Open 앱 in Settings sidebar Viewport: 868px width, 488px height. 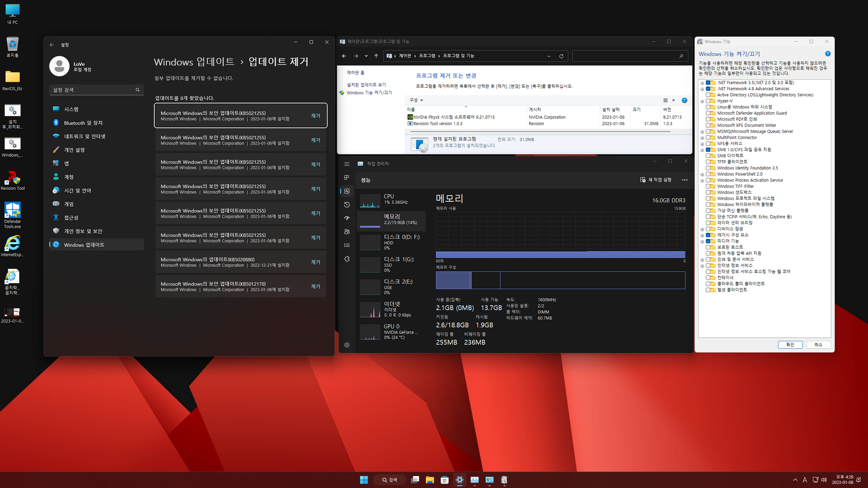pos(97,163)
